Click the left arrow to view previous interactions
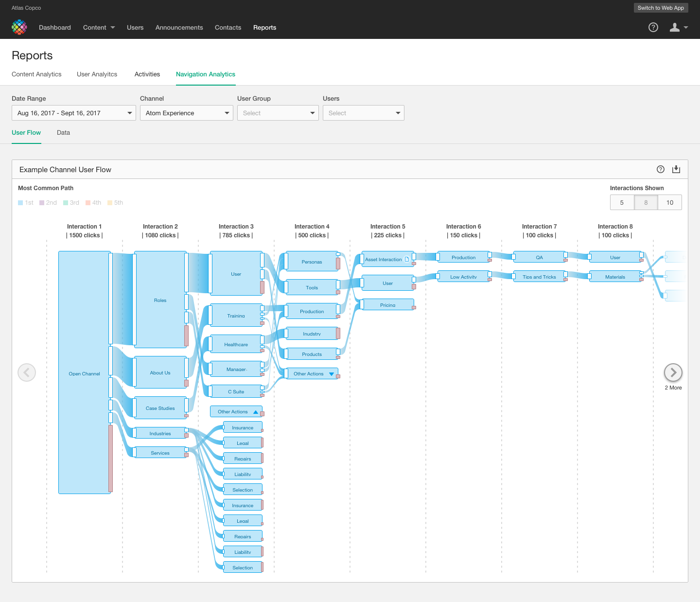The image size is (700, 602). pyautogui.click(x=27, y=372)
